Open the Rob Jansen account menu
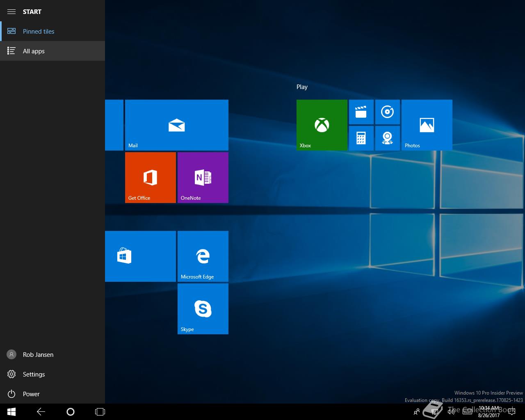525x420 pixels. click(x=52, y=354)
